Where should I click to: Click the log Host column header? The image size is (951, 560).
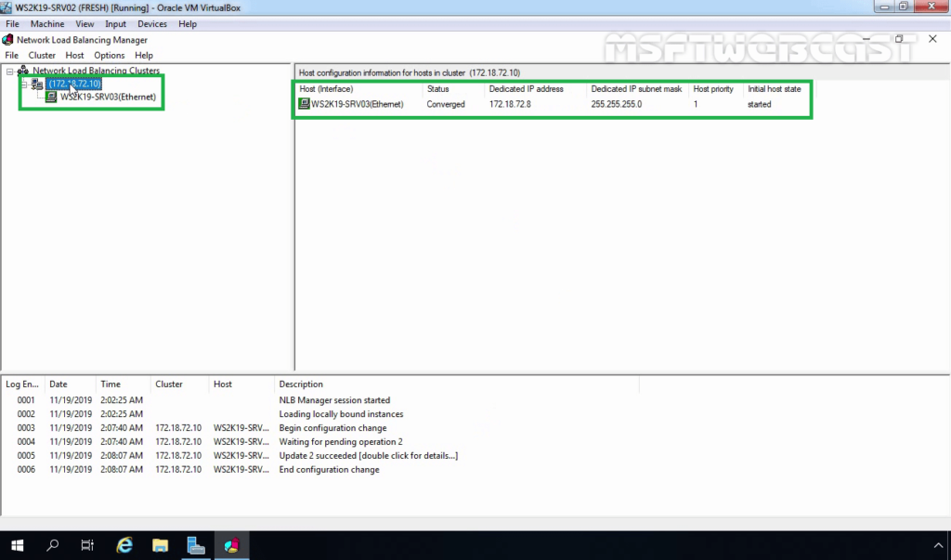pyautogui.click(x=241, y=384)
